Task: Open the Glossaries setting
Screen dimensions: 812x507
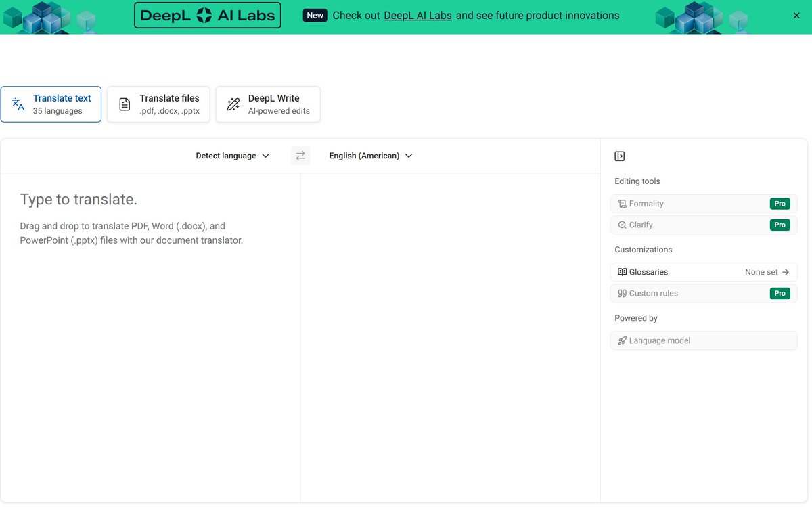Action: 704,272
